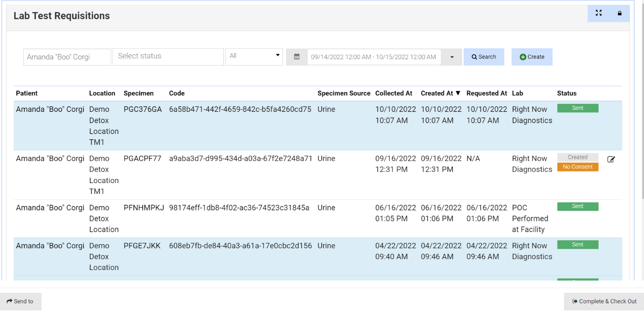The height and width of the screenshot is (311, 644).
Task: Click the Patient column header
Action: (x=27, y=93)
